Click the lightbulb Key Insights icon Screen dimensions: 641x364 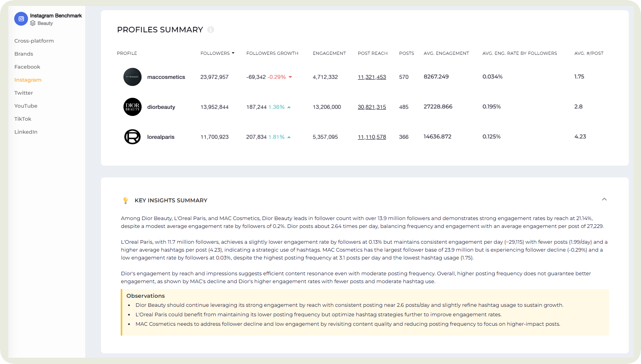click(126, 200)
